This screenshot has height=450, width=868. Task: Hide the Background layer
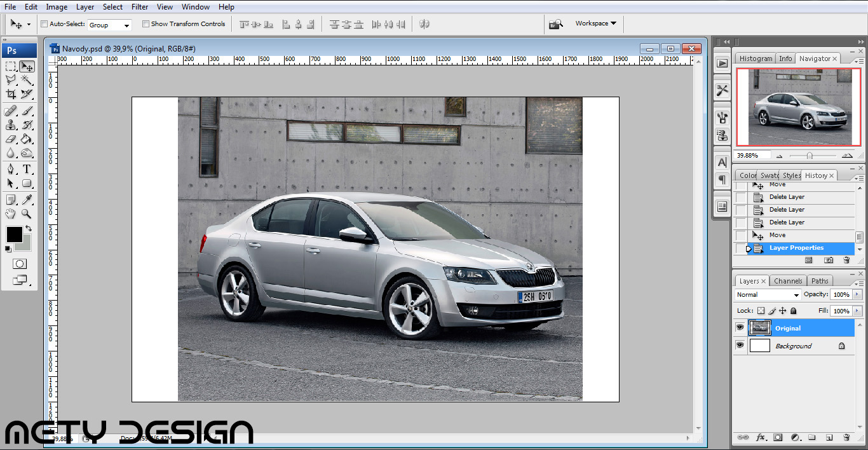[740, 346]
